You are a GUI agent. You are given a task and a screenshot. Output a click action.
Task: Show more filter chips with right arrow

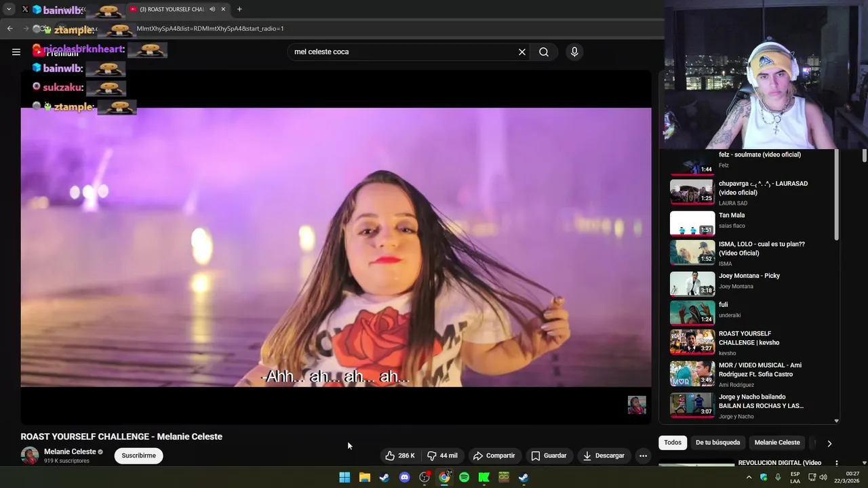(x=829, y=443)
